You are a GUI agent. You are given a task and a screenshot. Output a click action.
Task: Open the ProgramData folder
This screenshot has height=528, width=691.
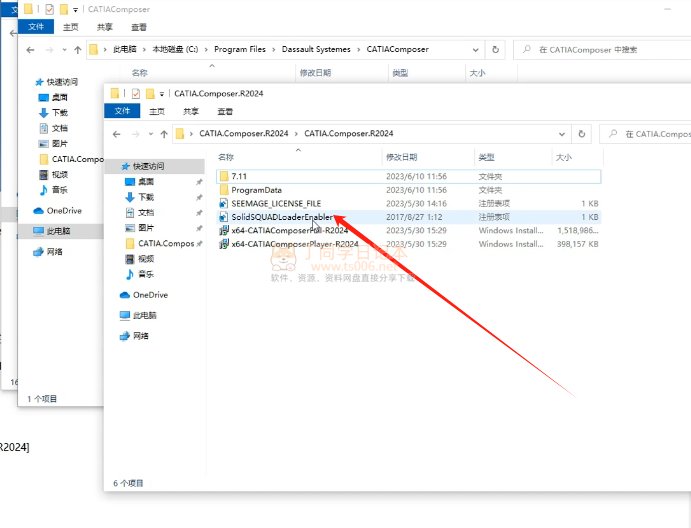coord(256,189)
